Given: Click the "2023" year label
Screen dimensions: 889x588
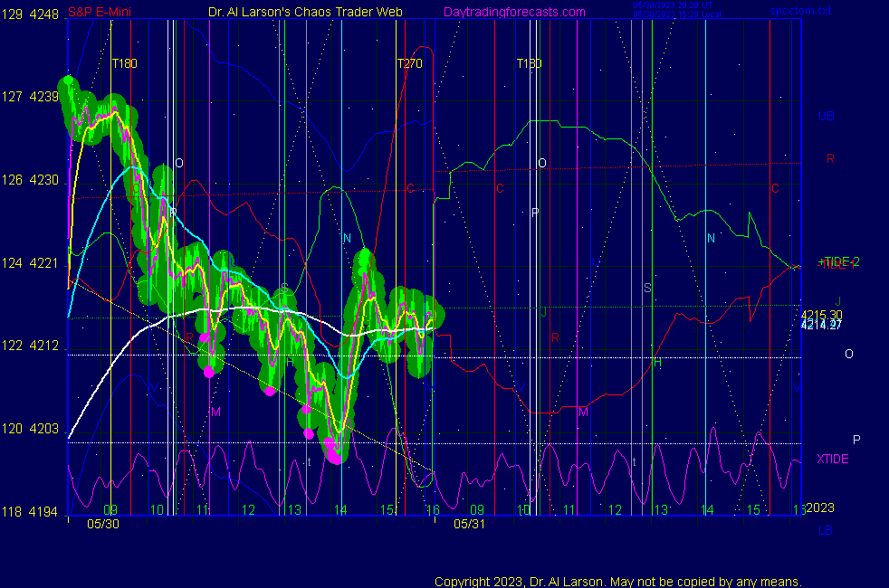Looking at the screenshot, I should coord(820,507).
